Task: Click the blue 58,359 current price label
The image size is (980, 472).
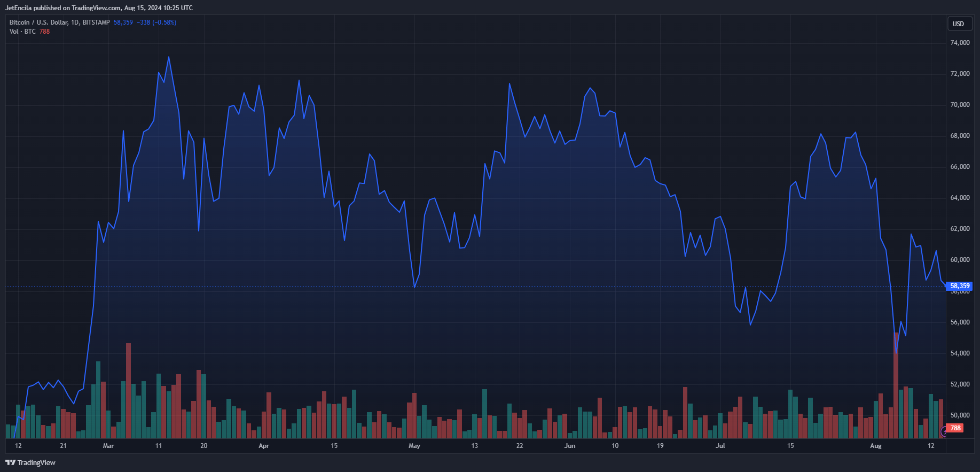Action: pyautogui.click(x=960, y=286)
